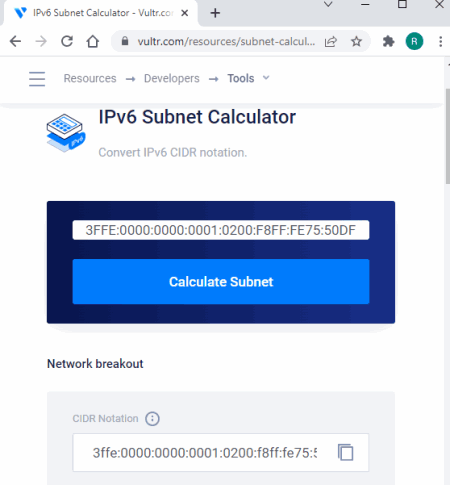This screenshot has height=485, width=450.
Task: Click the Calculate Subnet button
Action: pos(221,281)
